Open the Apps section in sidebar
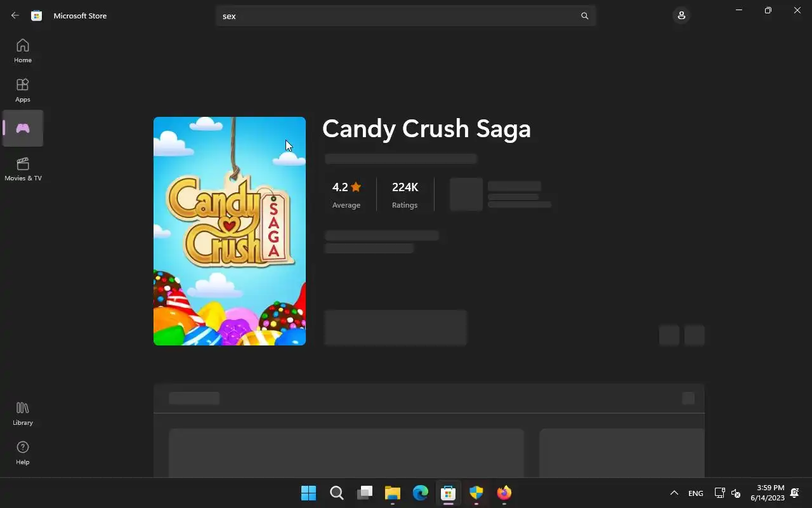Screen dimensions: 812x508 (x=23, y=90)
